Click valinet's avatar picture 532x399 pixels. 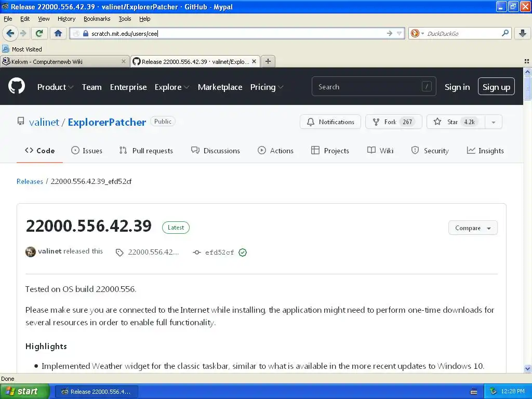point(31,252)
